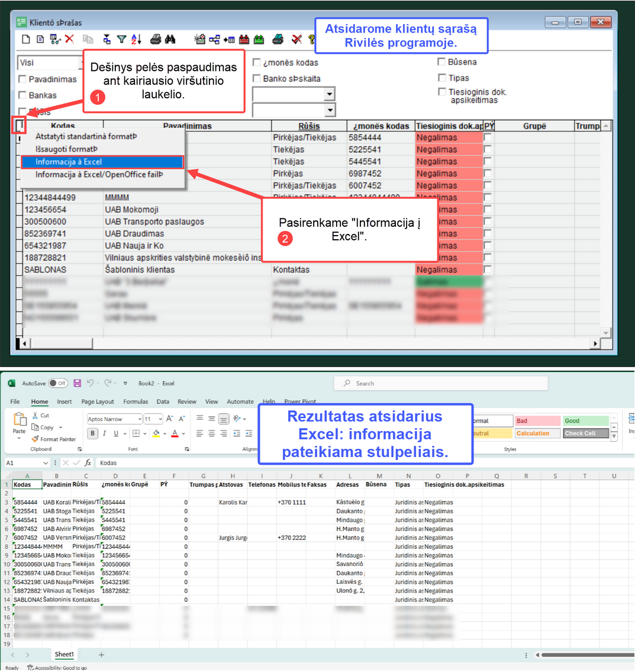
Task: Toggle Bold formatting in Excel ribbon
Action: click(92, 434)
